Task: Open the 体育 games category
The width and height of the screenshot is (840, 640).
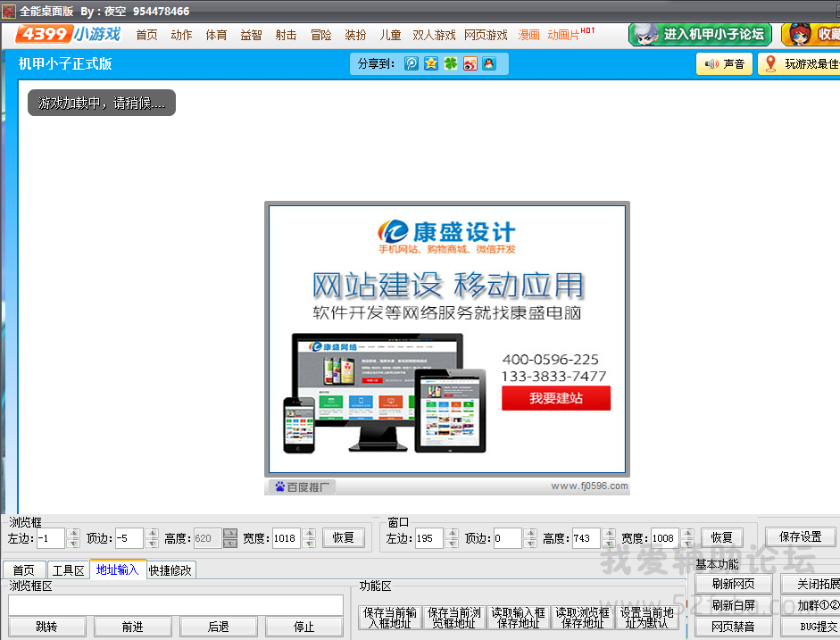Action: [216, 36]
